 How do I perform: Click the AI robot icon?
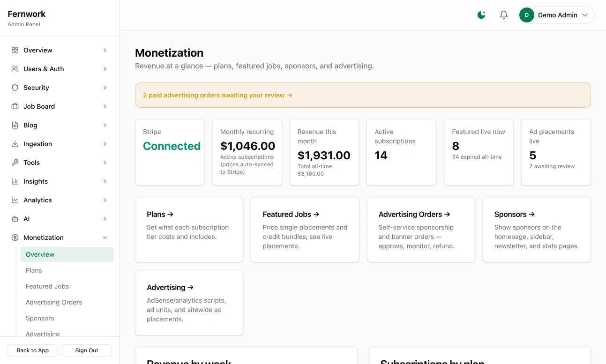(x=15, y=219)
